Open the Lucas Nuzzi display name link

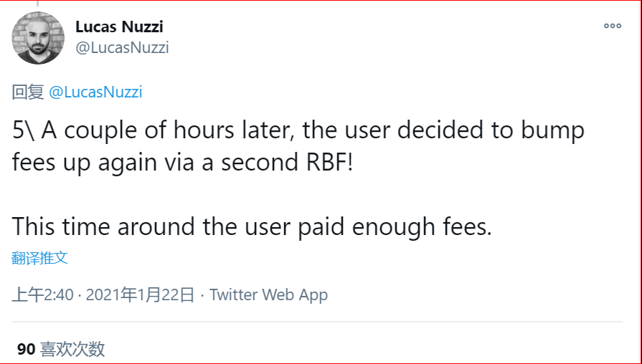pyautogui.click(x=119, y=27)
